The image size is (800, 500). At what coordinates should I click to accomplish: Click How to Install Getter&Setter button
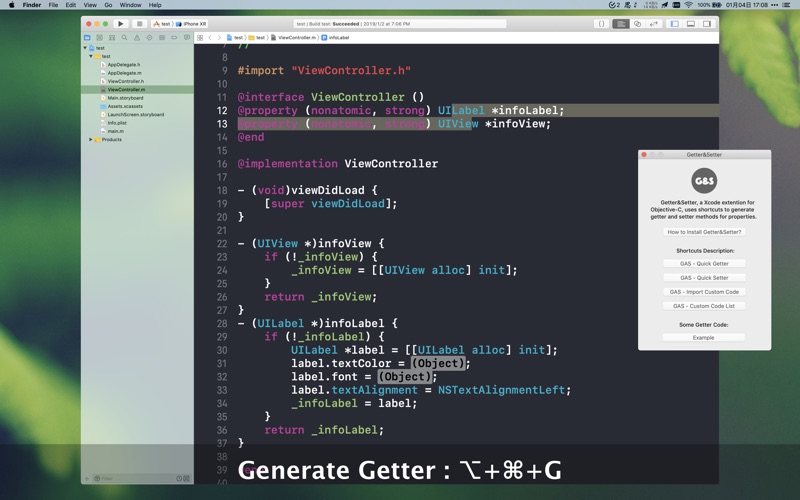[704, 232]
